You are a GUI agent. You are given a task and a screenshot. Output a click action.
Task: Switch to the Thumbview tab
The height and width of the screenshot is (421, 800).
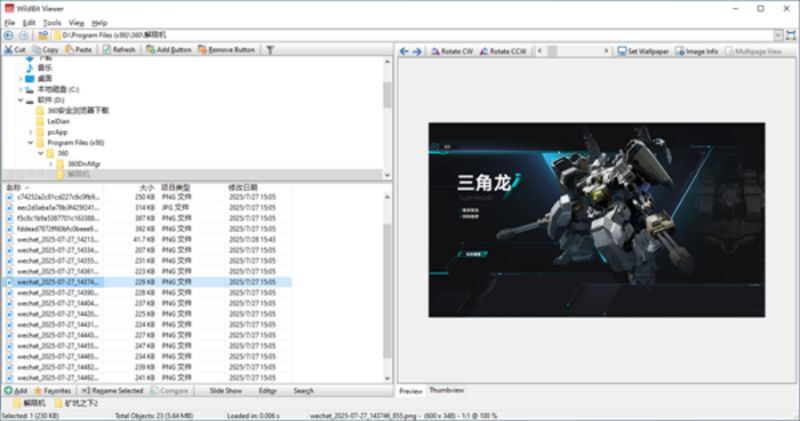click(x=446, y=390)
